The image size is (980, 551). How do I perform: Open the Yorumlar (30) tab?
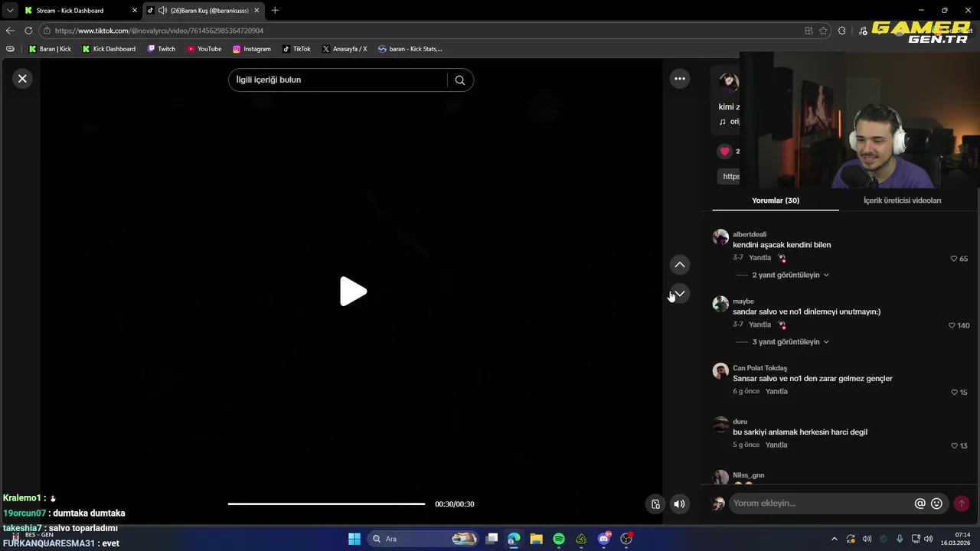pyautogui.click(x=776, y=201)
